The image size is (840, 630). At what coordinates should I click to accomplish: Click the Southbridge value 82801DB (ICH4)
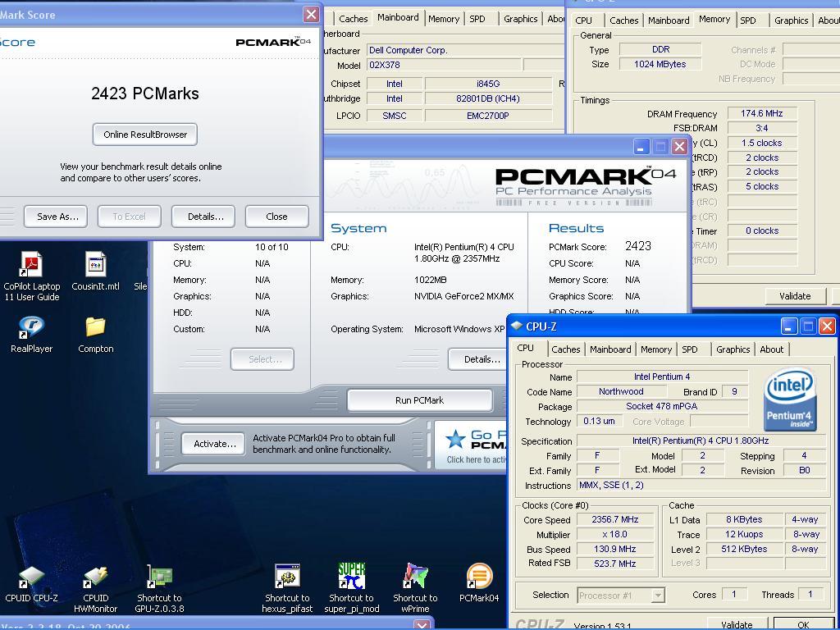click(488, 98)
